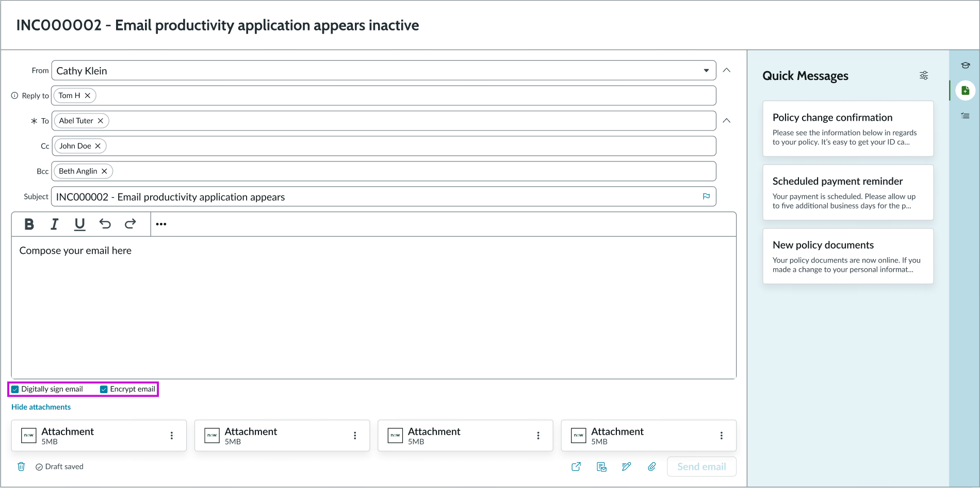The height and width of the screenshot is (488, 980).
Task: Select the insert signature pen icon
Action: click(626, 466)
